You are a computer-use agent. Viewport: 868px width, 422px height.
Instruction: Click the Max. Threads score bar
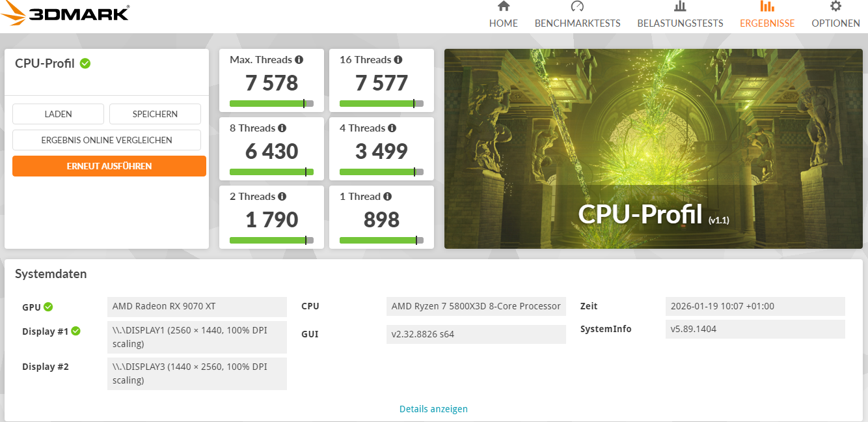271,104
